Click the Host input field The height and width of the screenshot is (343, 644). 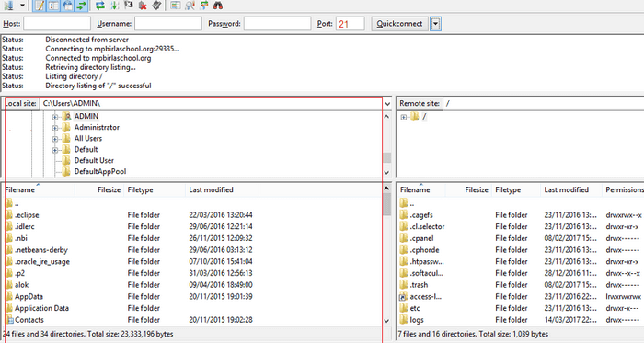coord(57,24)
